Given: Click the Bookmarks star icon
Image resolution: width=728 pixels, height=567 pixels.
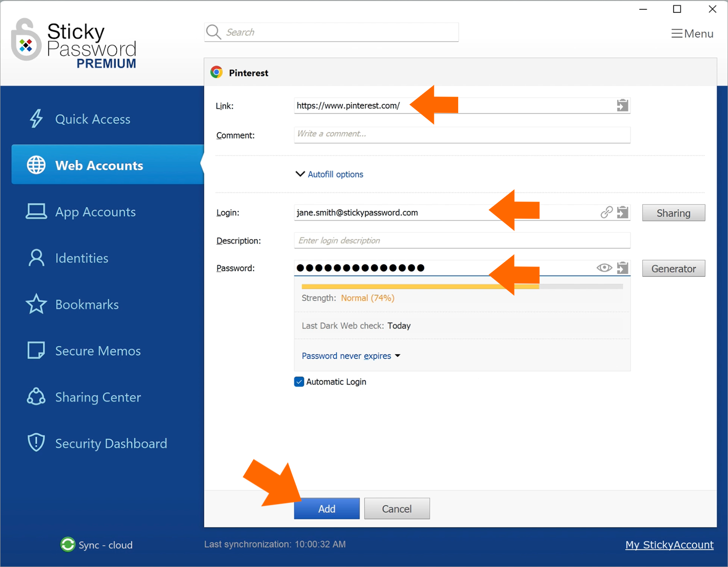Looking at the screenshot, I should click(x=36, y=304).
